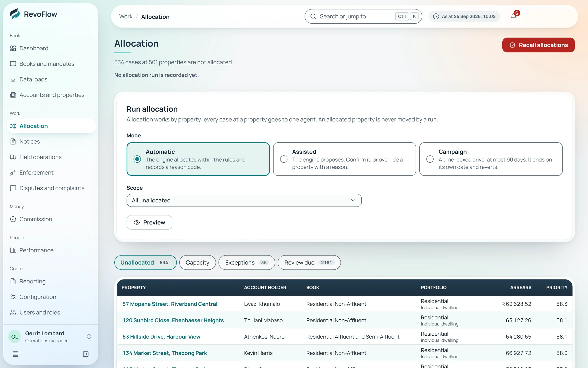Open 120 Sunbird Close, Ebenhaeser Heights link
Screen dimensions: 588x368
pos(173,320)
